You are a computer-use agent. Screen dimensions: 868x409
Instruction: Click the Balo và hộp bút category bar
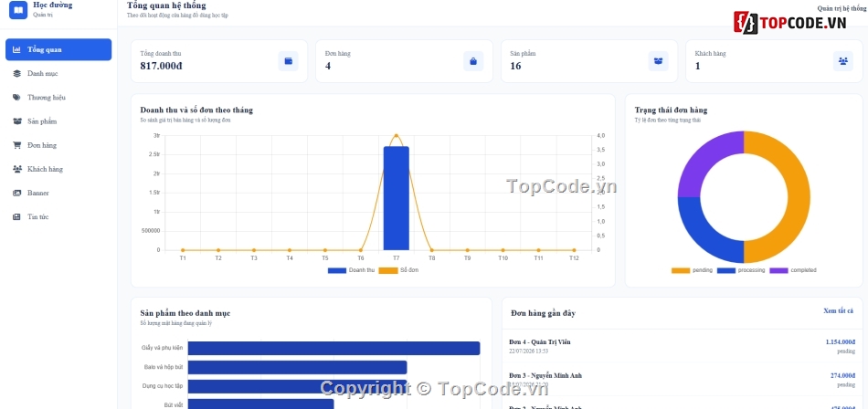(297, 368)
